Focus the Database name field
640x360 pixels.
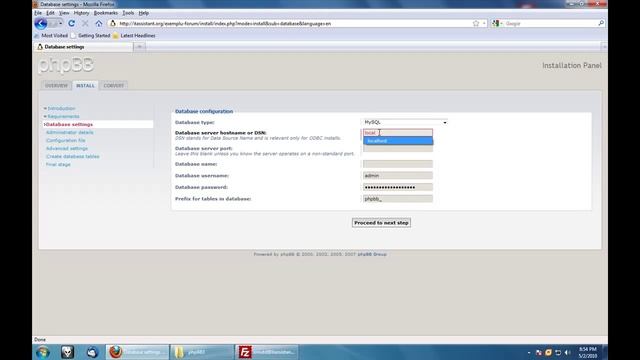(398, 164)
